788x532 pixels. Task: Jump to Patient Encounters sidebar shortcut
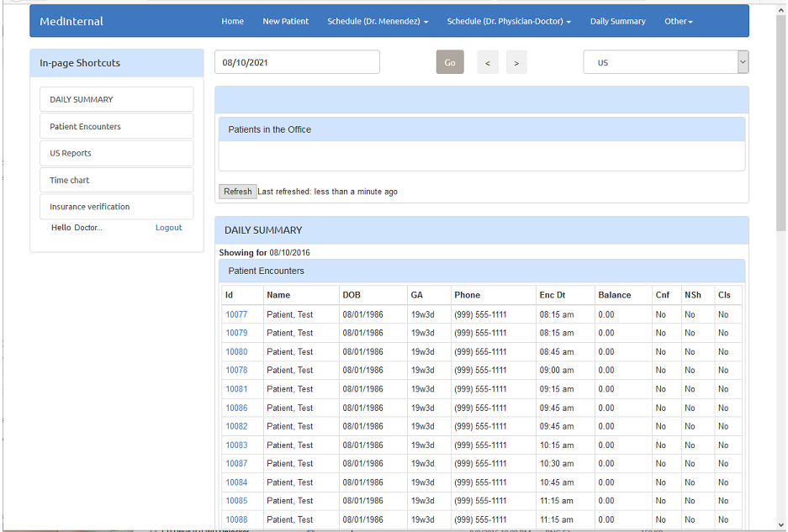click(117, 126)
